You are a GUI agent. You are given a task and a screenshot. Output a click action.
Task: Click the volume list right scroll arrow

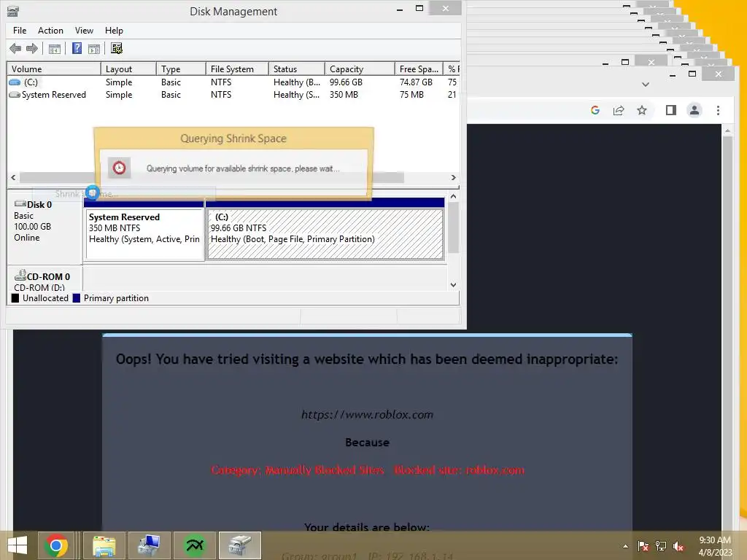(x=454, y=177)
